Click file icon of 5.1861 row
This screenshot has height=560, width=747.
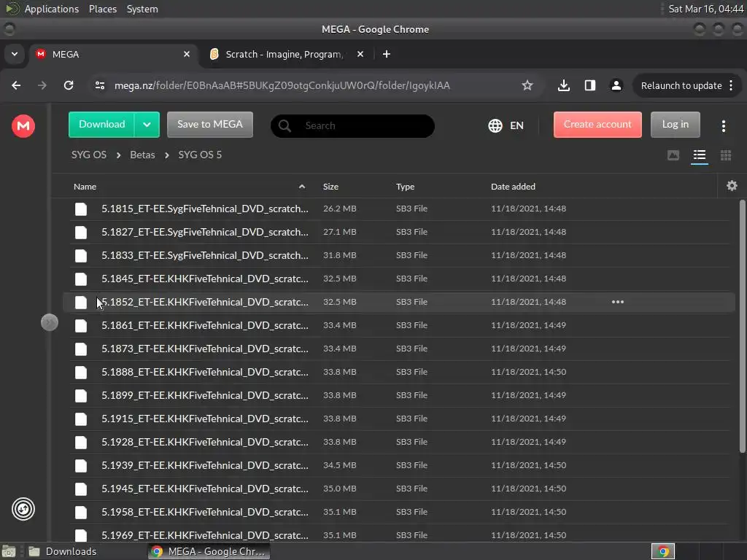tap(81, 326)
